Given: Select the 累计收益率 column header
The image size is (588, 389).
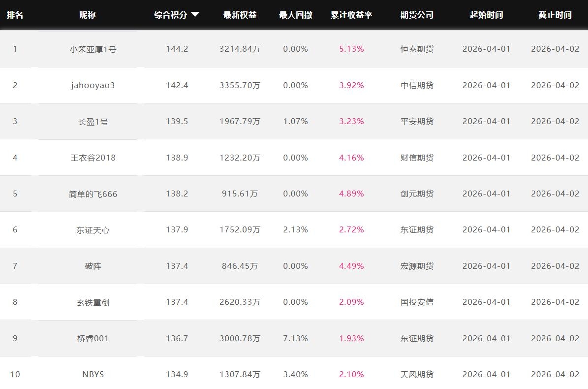Looking at the screenshot, I should [x=351, y=15].
